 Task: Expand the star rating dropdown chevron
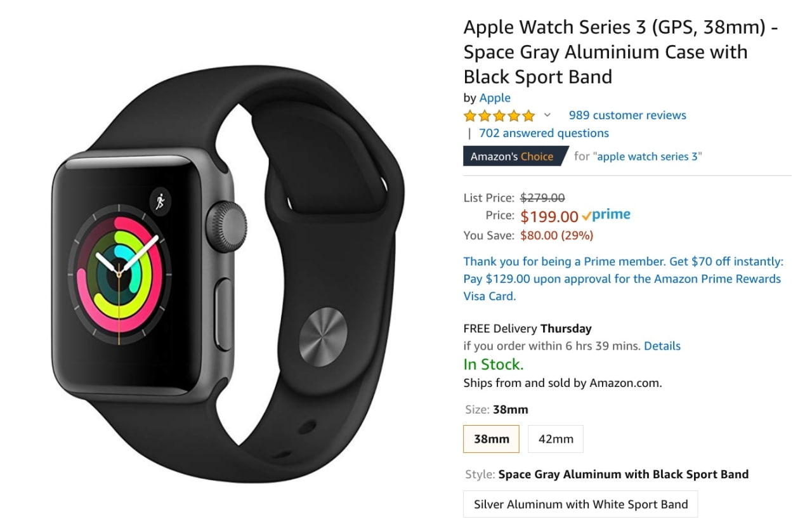[547, 115]
